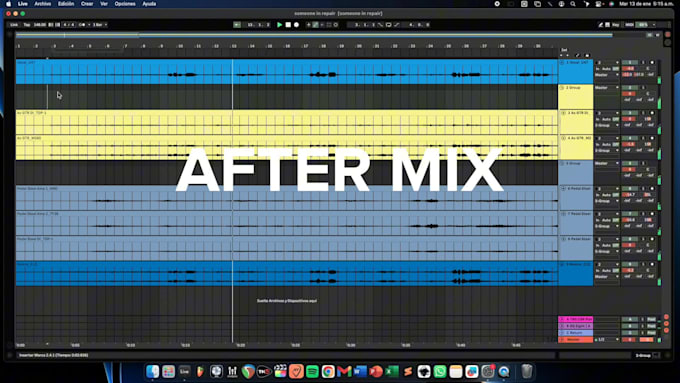The height and width of the screenshot is (383, 680).
Task: Solo track 4 Ac GTR_MS
Action: click(x=643, y=138)
